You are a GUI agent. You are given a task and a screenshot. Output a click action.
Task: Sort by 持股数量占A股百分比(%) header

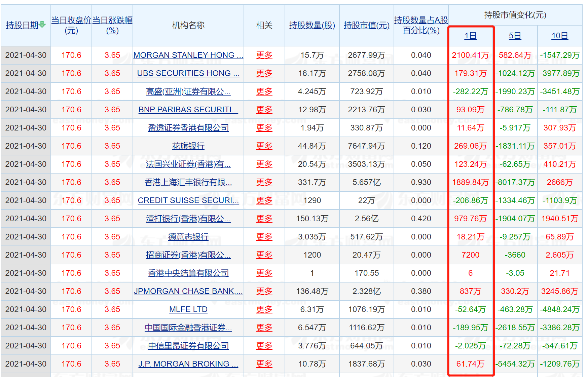click(x=421, y=25)
